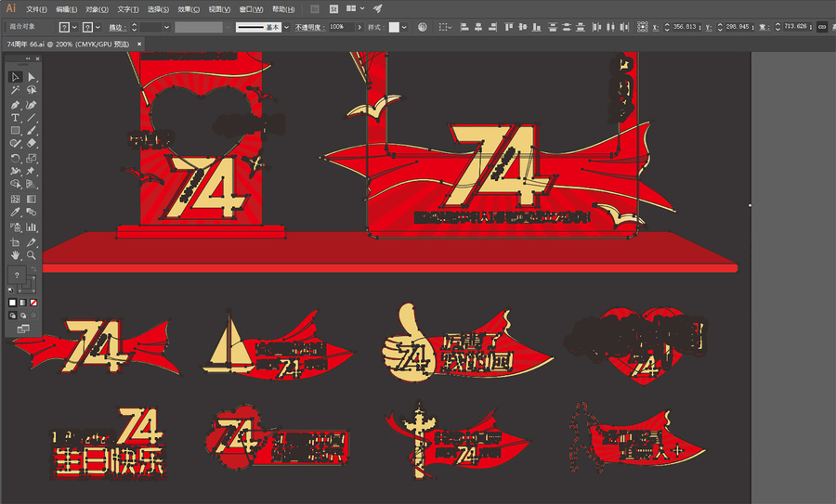The width and height of the screenshot is (836, 504).
Task: Click the Fill color box
Action: (x=17, y=276)
